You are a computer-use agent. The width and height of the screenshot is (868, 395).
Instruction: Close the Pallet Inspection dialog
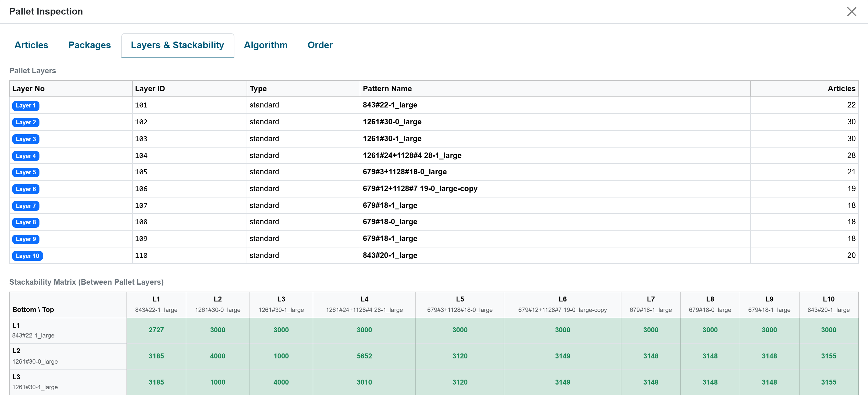point(851,11)
